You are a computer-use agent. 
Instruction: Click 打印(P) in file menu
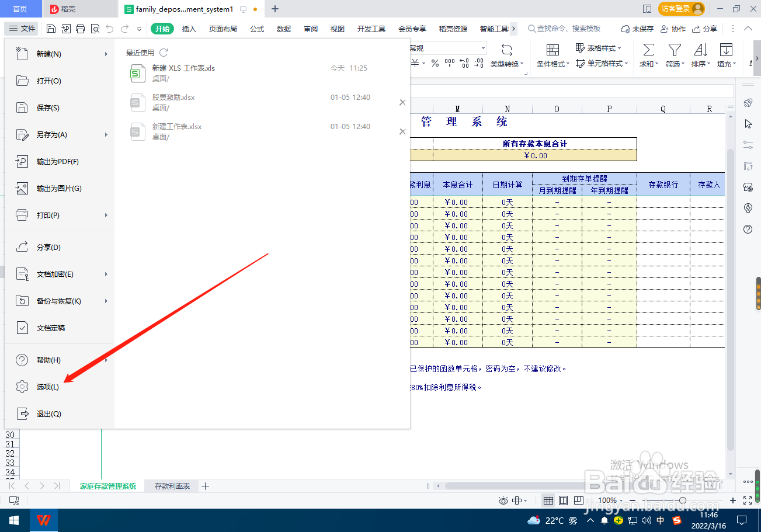(x=60, y=215)
